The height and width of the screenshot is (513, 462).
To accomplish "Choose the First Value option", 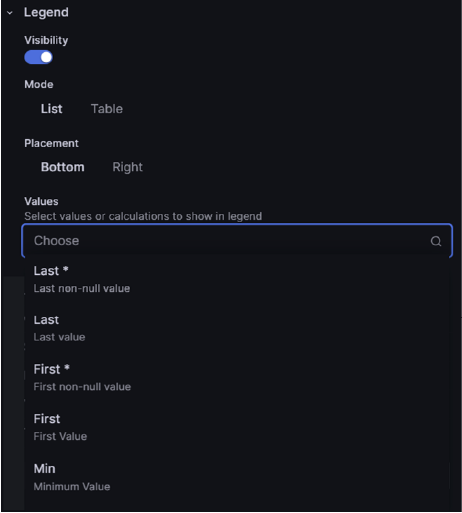I will [x=236, y=427].
